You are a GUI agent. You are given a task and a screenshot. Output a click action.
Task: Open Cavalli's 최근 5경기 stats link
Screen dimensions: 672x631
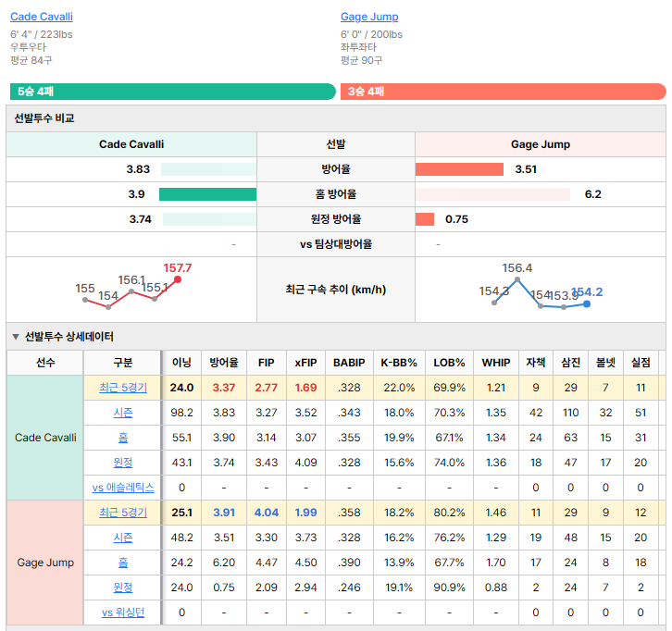click(x=123, y=388)
